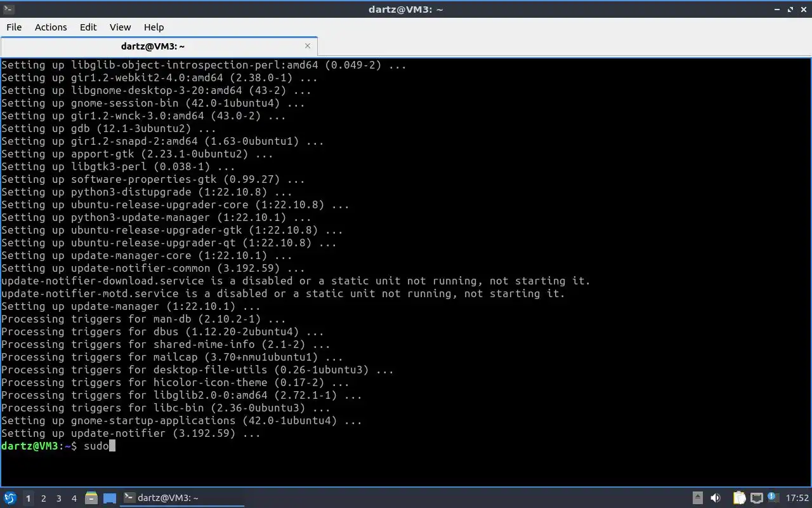The image size is (812, 508).
Task: Click 'Setting up software-properties-gtk' line
Action: point(153,179)
